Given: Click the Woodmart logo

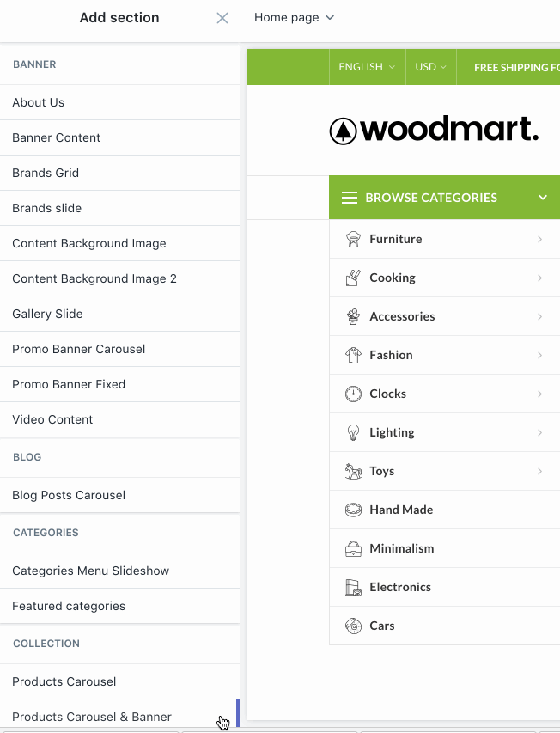Looking at the screenshot, I should pyautogui.click(x=434, y=130).
